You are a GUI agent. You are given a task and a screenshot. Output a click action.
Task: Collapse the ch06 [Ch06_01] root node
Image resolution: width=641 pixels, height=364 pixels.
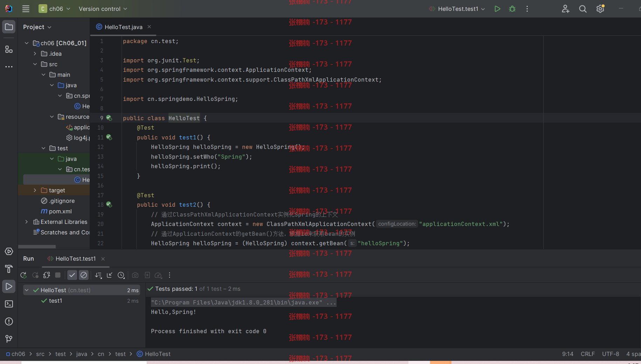(x=27, y=43)
